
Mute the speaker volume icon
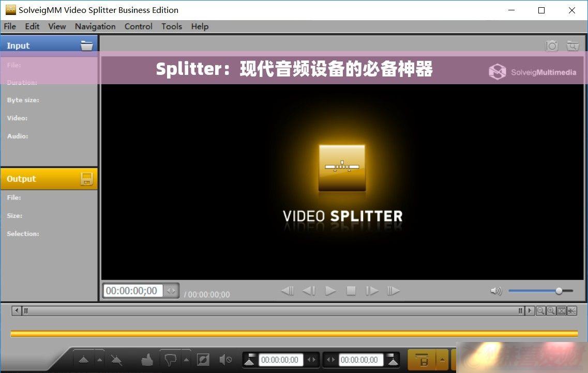point(496,291)
